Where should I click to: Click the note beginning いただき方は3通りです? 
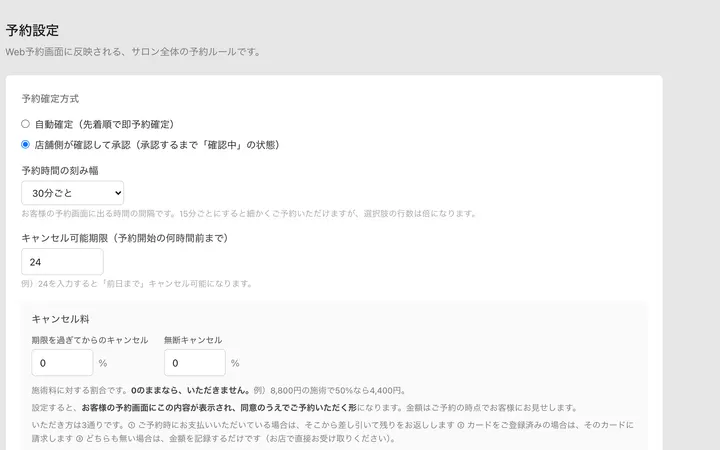pyautogui.click(x=332, y=432)
